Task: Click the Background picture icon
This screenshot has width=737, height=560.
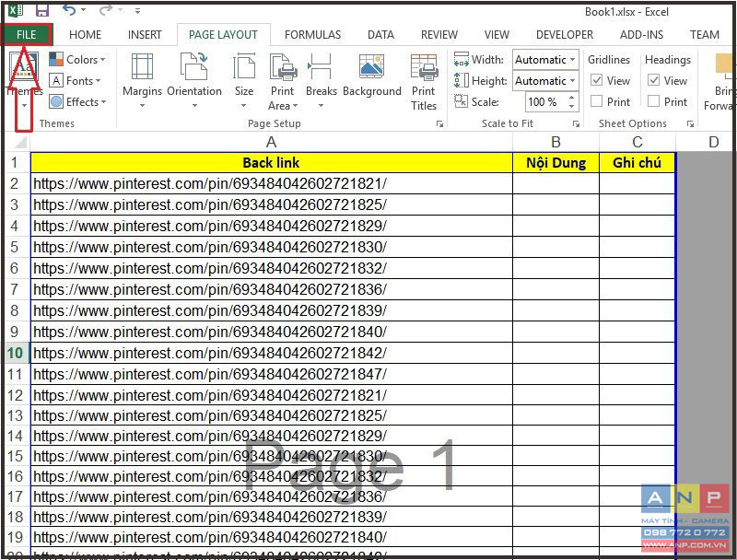Action: coord(372,66)
